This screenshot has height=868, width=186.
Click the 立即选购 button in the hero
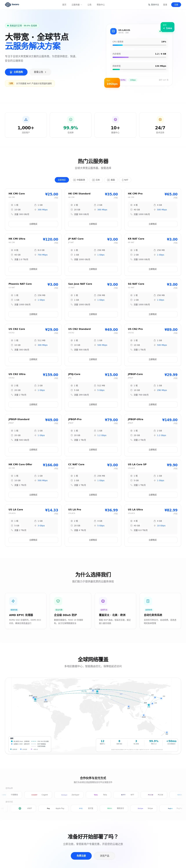point(16,72)
